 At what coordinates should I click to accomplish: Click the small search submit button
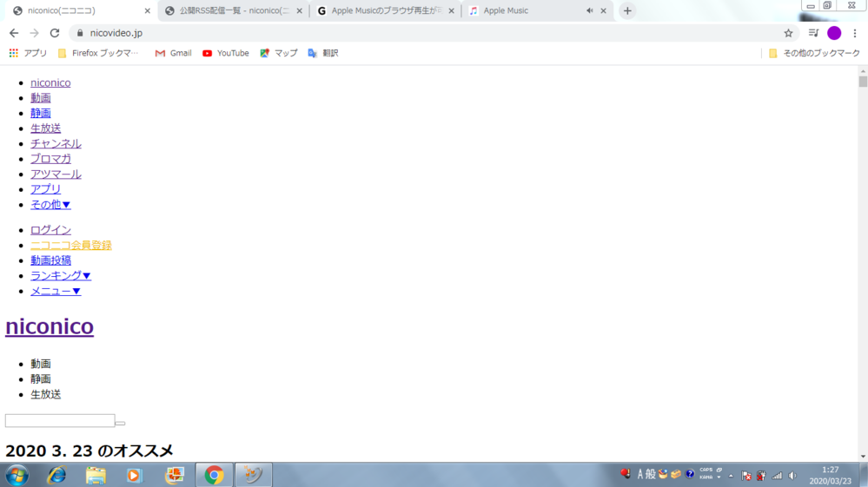[x=120, y=423]
